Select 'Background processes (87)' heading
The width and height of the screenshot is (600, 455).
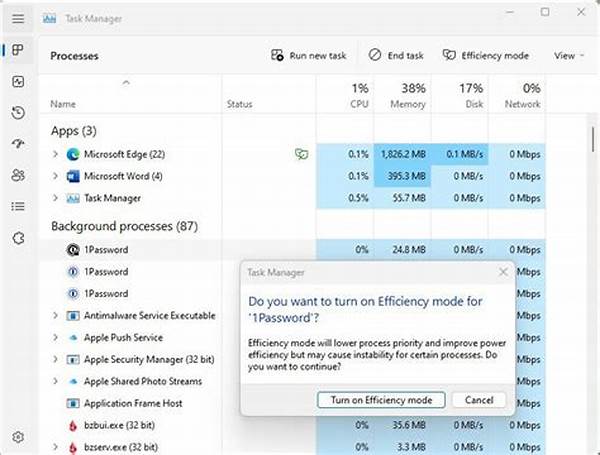pos(125,226)
